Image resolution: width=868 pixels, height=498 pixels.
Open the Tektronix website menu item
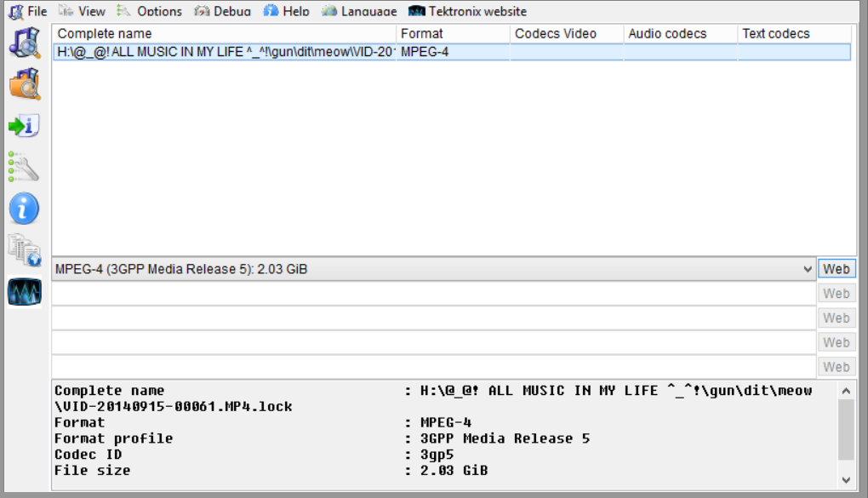tap(468, 11)
